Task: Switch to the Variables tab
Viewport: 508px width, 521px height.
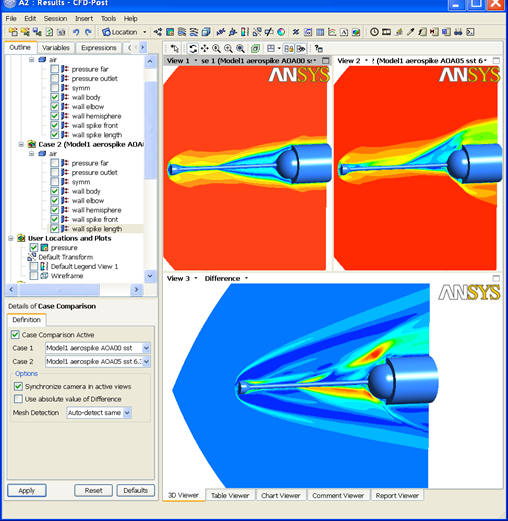Action: (56, 48)
